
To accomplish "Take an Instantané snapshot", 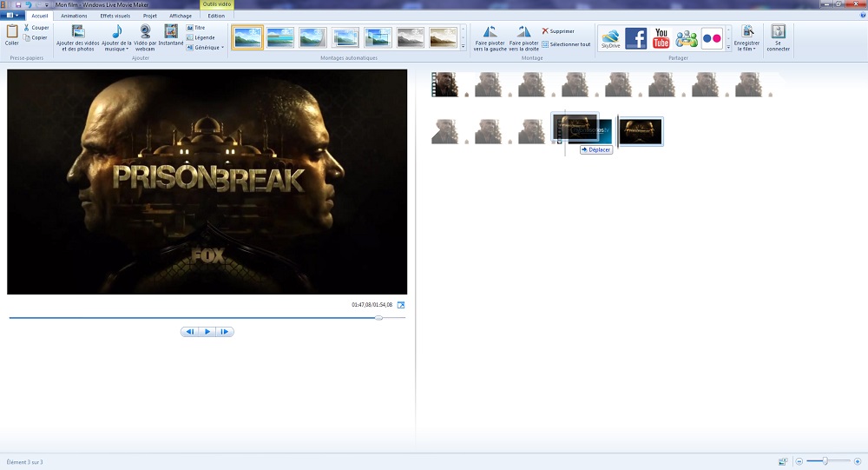I will tap(171, 35).
